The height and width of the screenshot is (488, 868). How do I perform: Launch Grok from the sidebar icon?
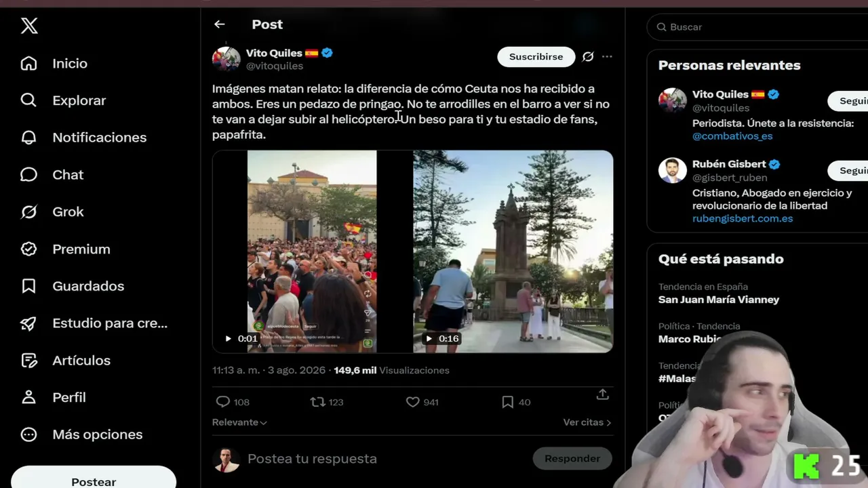(x=28, y=212)
